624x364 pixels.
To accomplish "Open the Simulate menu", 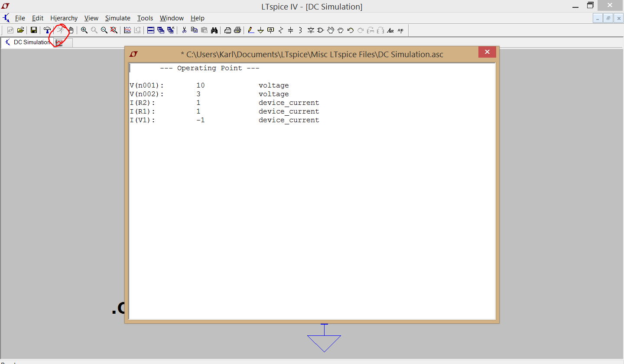I will click(x=118, y=18).
